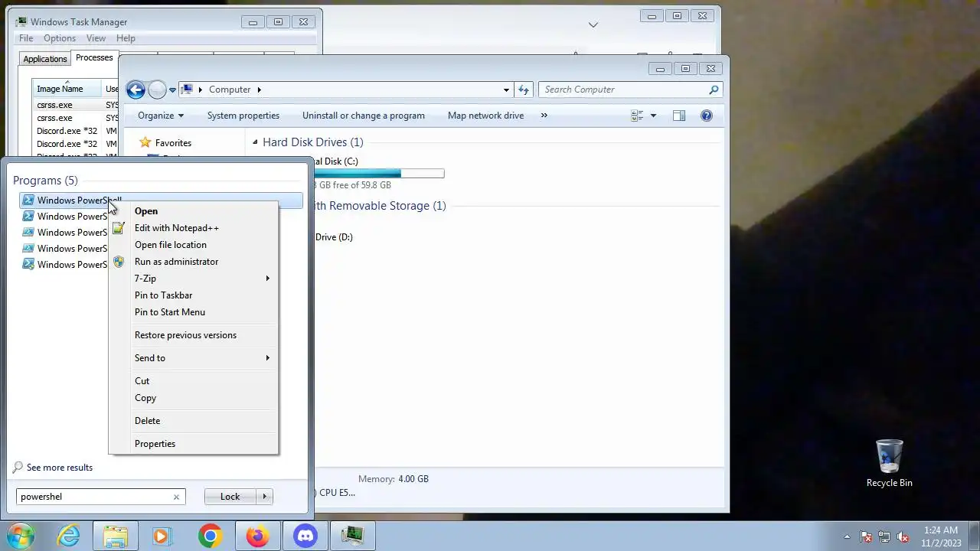Open the view options dropdown arrow
This screenshot has width=980, height=551.
pos(653,116)
